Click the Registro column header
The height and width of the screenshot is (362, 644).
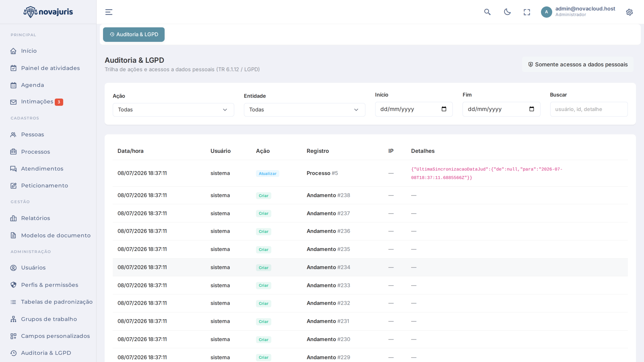click(x=317, y=151)
